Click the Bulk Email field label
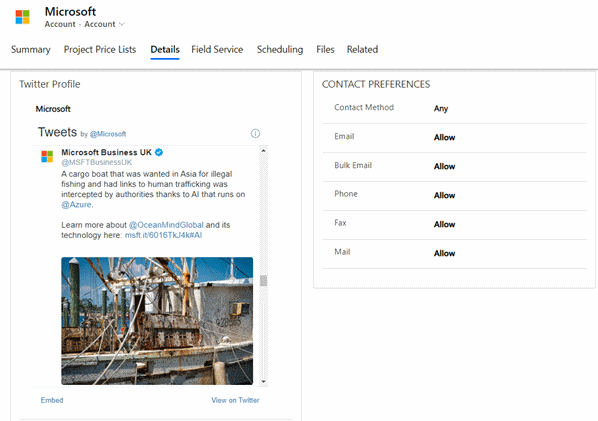 tap(353, 166)
